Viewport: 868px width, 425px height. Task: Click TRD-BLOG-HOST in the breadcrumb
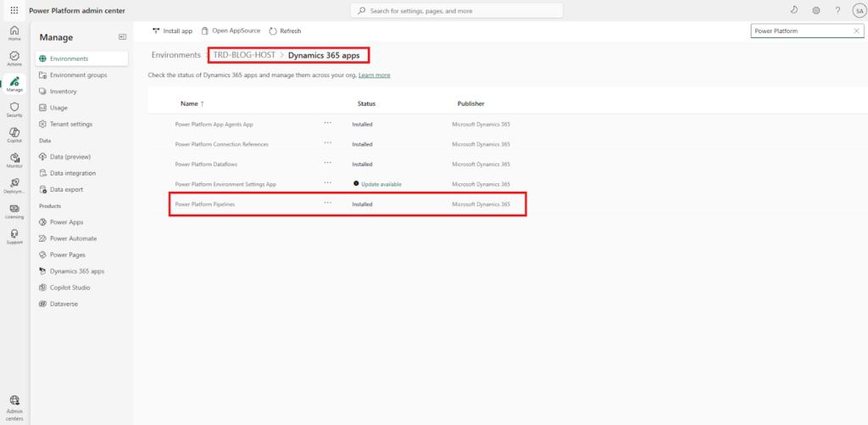click(x=244, y=55)
